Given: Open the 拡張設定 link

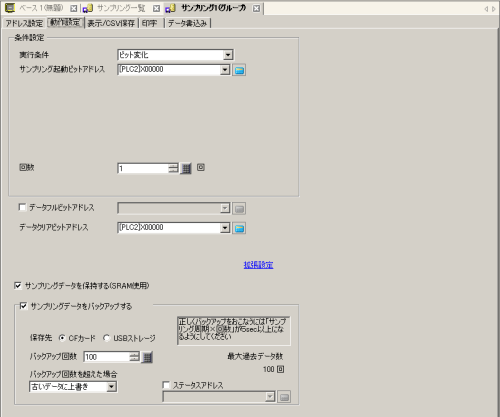Looking at the screenshot, I should (x=258, y=265).
